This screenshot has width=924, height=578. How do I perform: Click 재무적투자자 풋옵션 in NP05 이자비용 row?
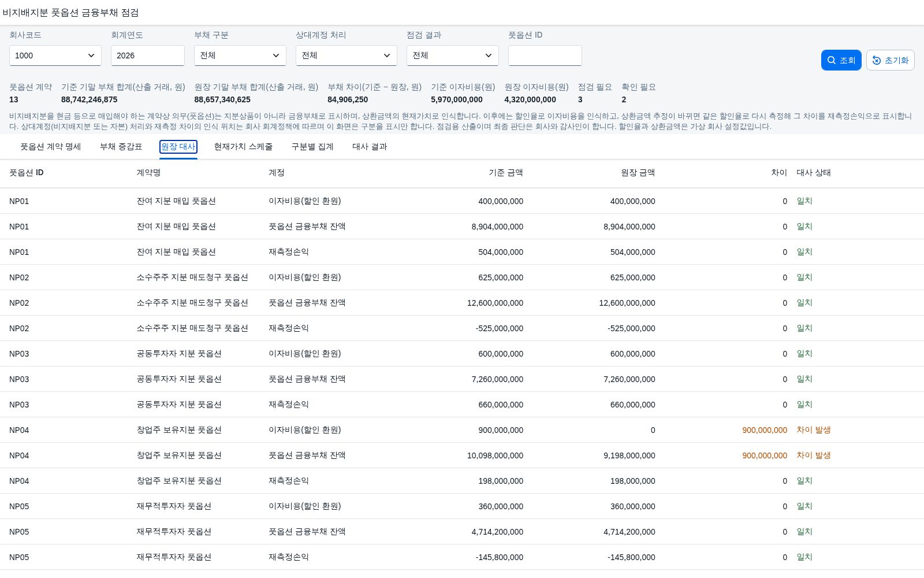[x=174, y=506]
